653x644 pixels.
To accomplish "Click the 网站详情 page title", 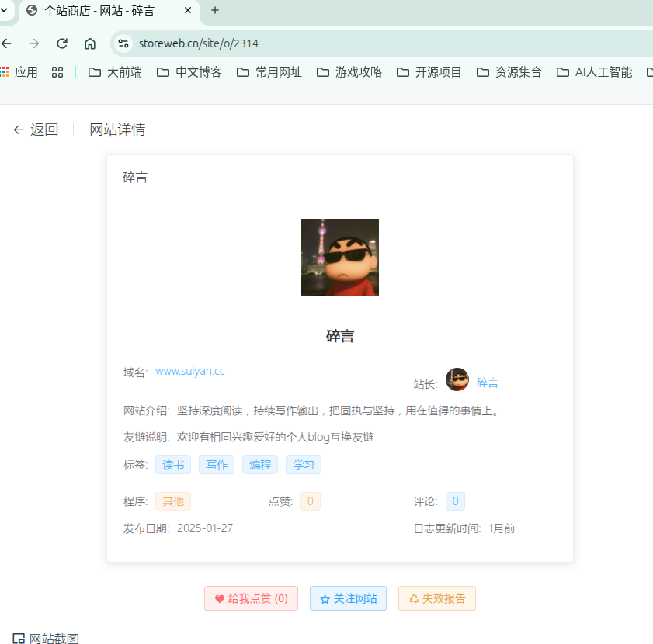I will click(117, 130).
